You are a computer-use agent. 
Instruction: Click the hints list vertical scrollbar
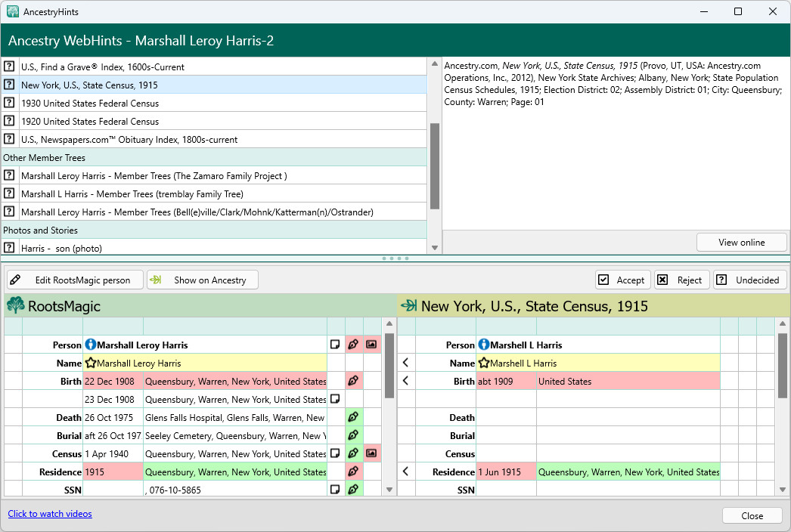click(434, 166)
